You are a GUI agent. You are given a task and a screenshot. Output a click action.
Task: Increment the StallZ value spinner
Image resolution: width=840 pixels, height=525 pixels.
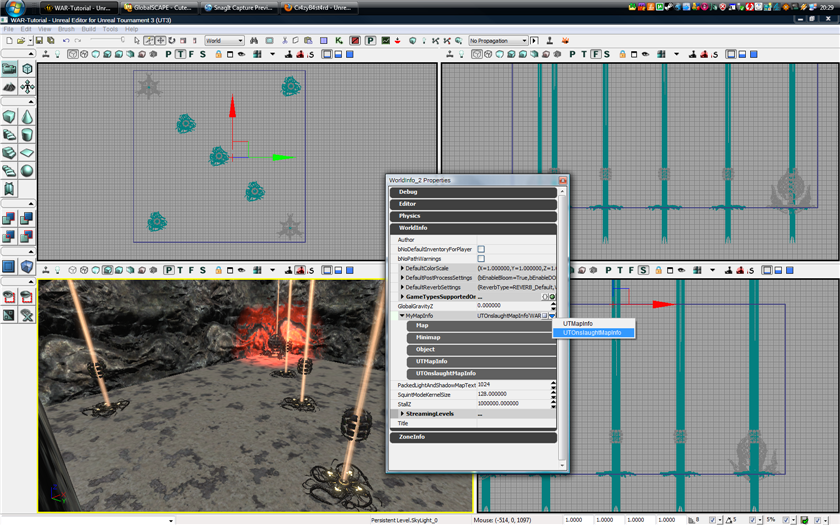553,402
